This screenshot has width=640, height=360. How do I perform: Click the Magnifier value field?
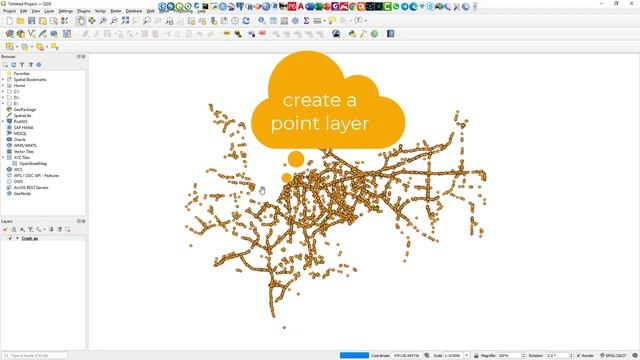point(509,356)
